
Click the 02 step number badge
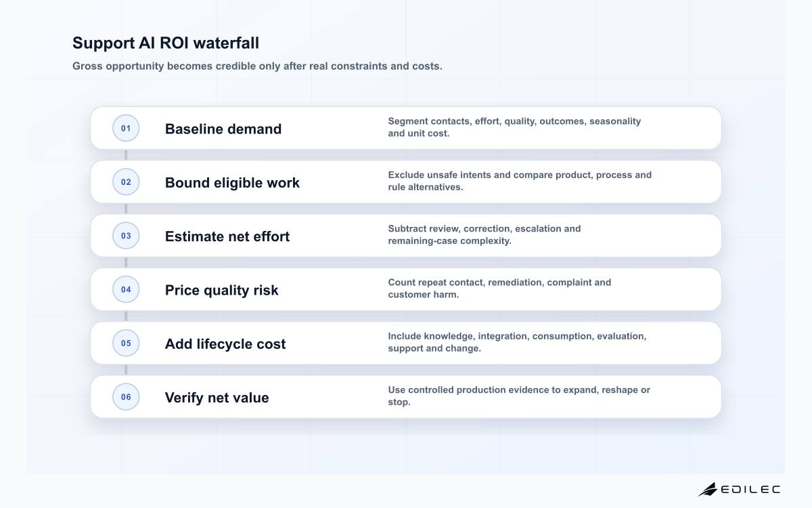[x=126, y=182]
